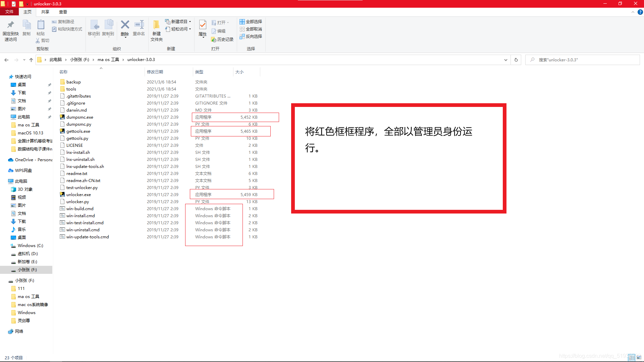The width and height of the screenshot is (644, 362).
Task: Click the Copy (复制) icon in ribbon
Action: tap(26, 28)
